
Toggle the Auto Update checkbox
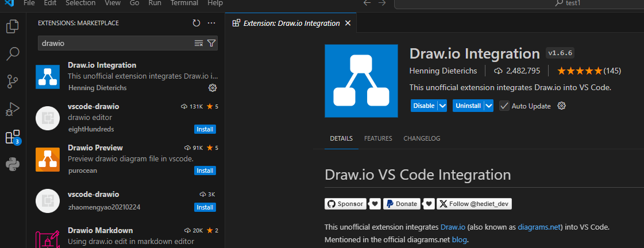point(504,106)
